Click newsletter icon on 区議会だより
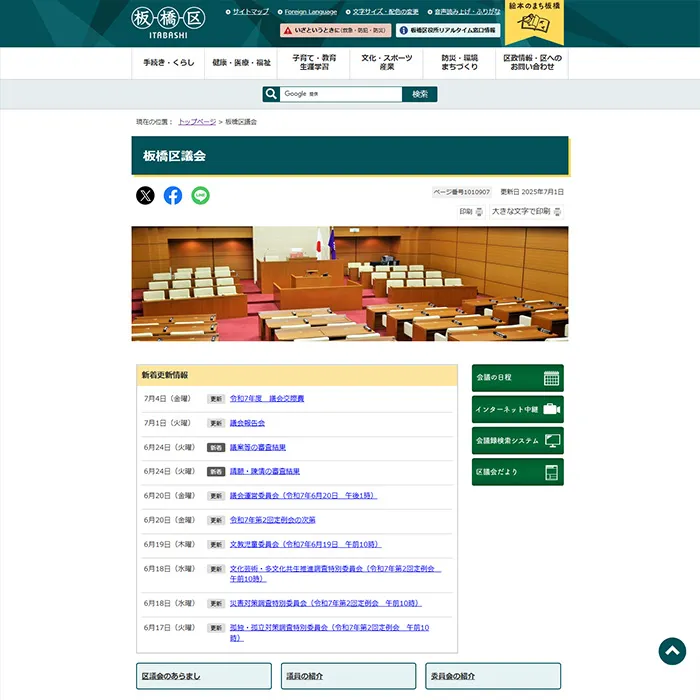This screenshot has width=700, height=700. pyautogui.click(x=552, y=472)
